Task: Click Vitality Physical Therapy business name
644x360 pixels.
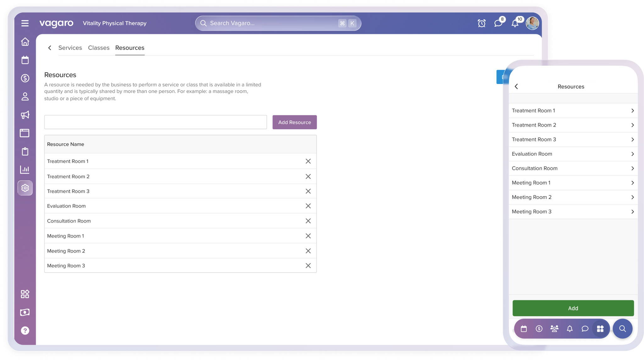Action: (114, 23)
